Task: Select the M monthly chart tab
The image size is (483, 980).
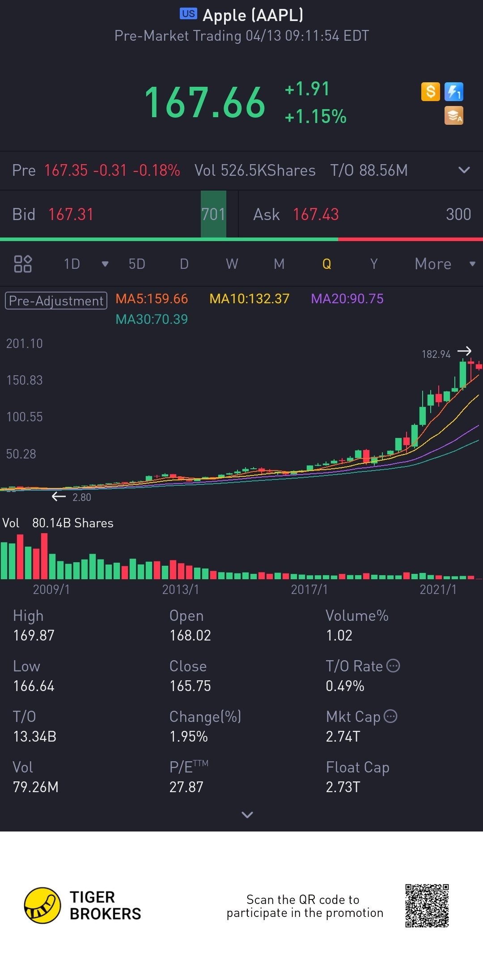Action: (x=279, y=264)
